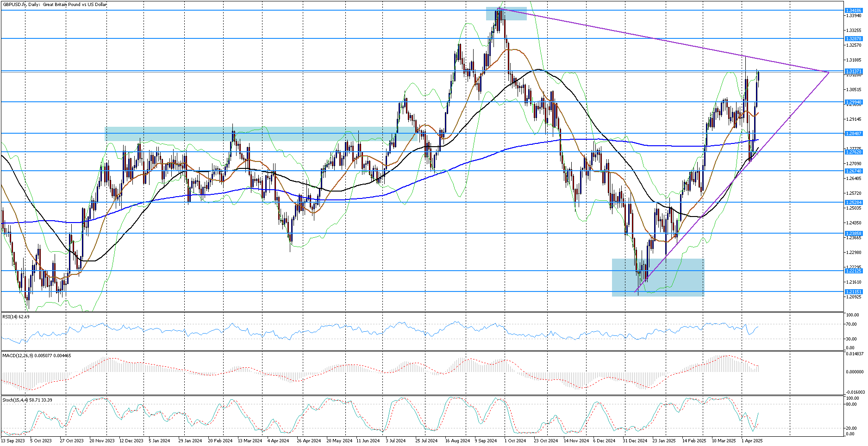Click the 1 Apr 2025 date label
The height and width of the screenshot is (446, 868).
[752, 441]
